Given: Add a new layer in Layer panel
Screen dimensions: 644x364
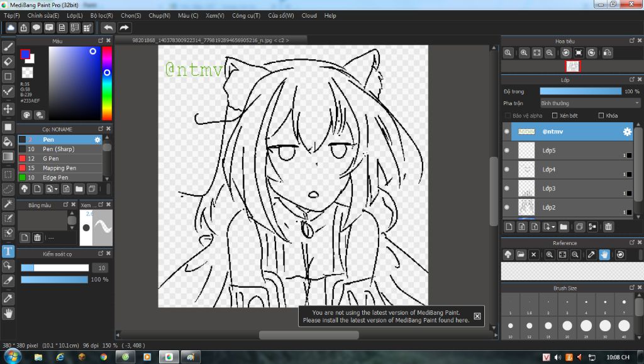Looking at the screenshot, I should point(509,227).
